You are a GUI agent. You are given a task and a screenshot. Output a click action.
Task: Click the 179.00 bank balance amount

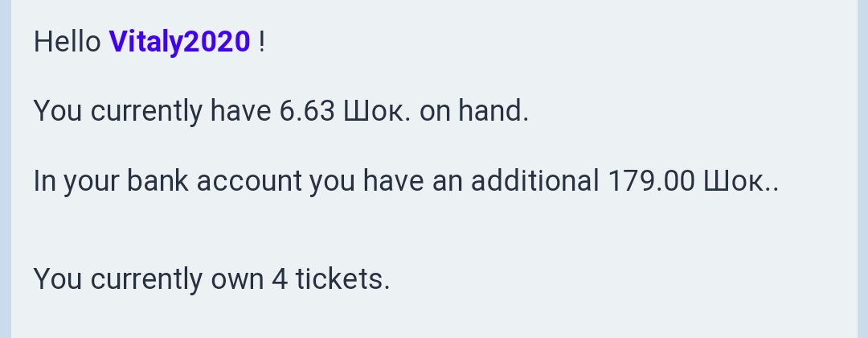[651, 181]
